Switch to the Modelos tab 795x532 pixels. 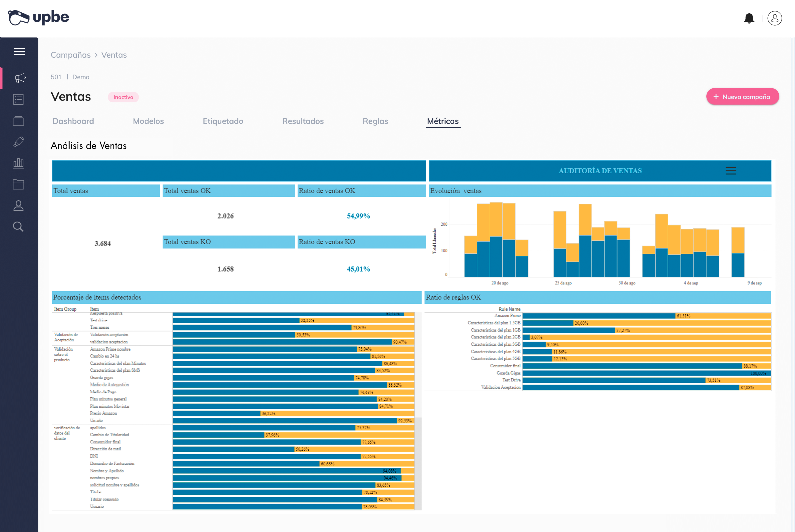coord(148,121)
